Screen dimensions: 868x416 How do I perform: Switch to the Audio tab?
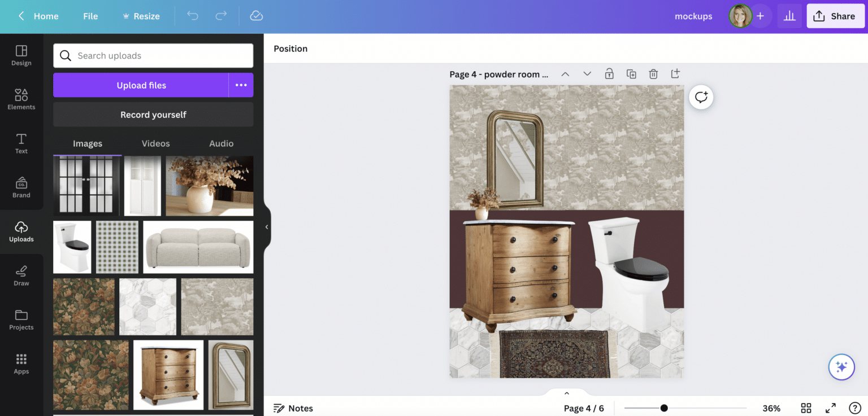(222, 143)
